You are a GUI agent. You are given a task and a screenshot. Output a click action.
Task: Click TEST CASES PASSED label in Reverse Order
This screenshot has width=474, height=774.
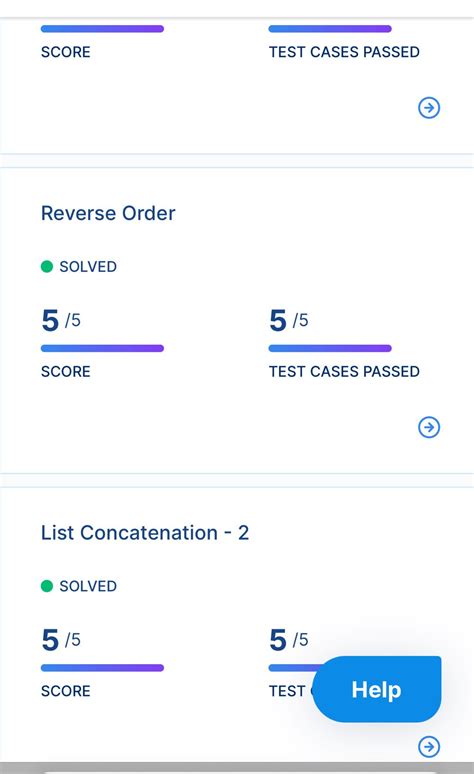(x=344, y=371)
